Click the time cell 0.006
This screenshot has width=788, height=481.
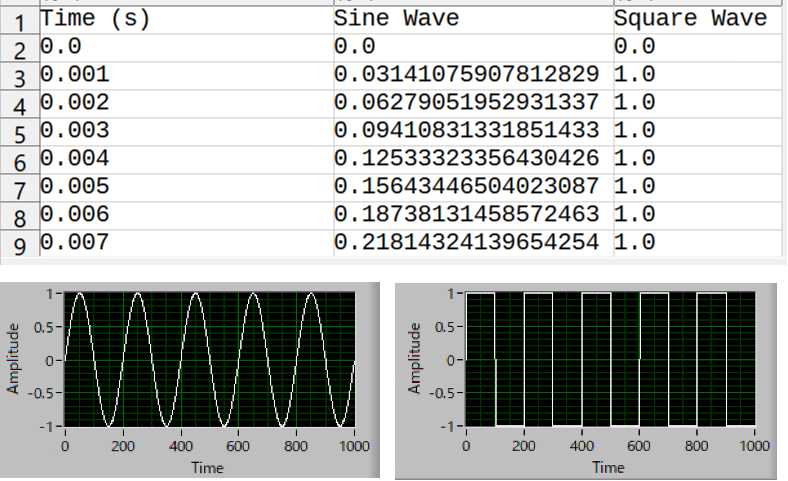[186, 217]
